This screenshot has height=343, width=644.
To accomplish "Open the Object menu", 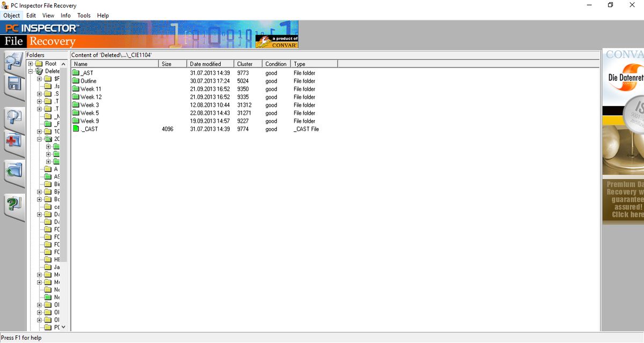I will click(x=11, y=15).
